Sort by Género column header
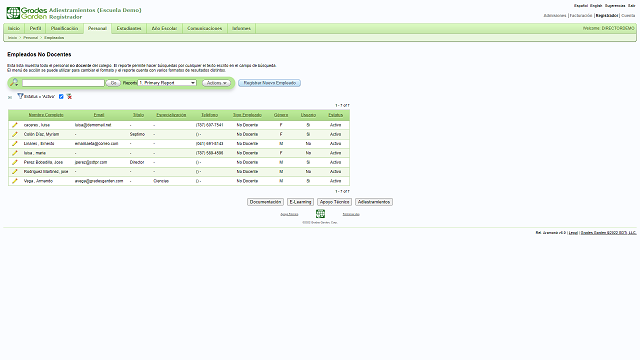 coord(281,115)
